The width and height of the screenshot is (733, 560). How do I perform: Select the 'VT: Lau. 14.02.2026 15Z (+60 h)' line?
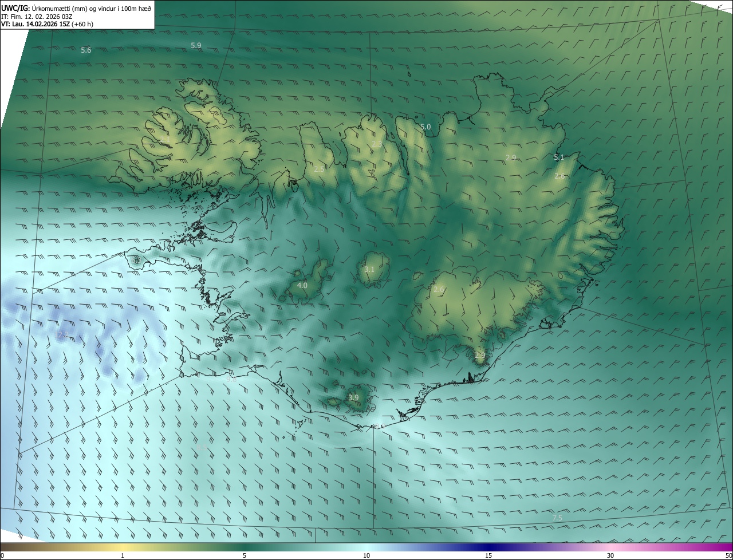tap(48, 24)
